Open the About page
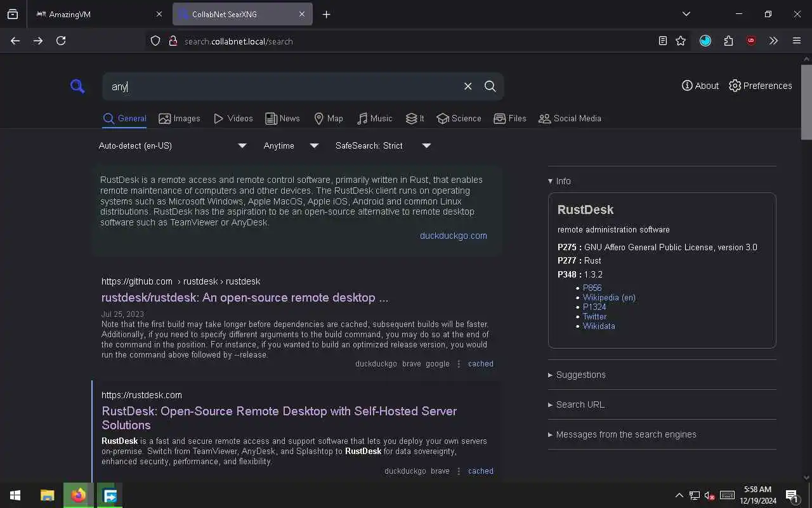This screenshot has width=812, height=508. tap(700, 86)
